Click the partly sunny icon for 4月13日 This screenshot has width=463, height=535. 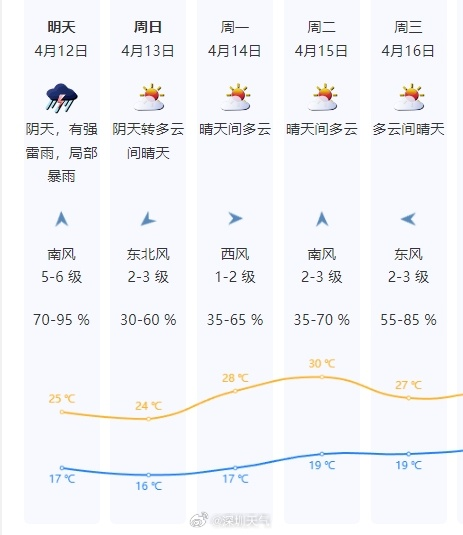coord(149,98)
